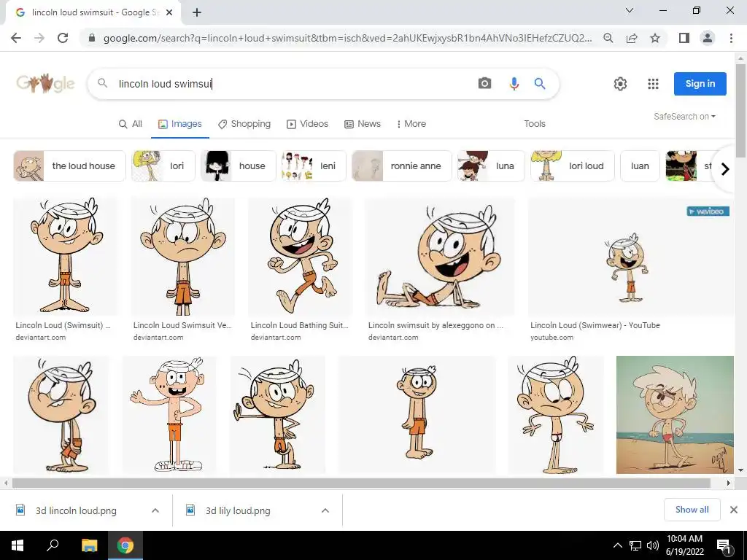Screen dimensions: 747x560
Task: Open File Explorer from taskbar
Action: (x=89, y=545)
